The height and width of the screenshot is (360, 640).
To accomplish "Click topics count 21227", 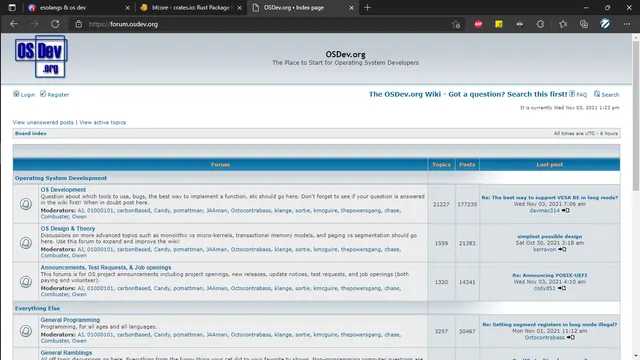I will point(441,204).
